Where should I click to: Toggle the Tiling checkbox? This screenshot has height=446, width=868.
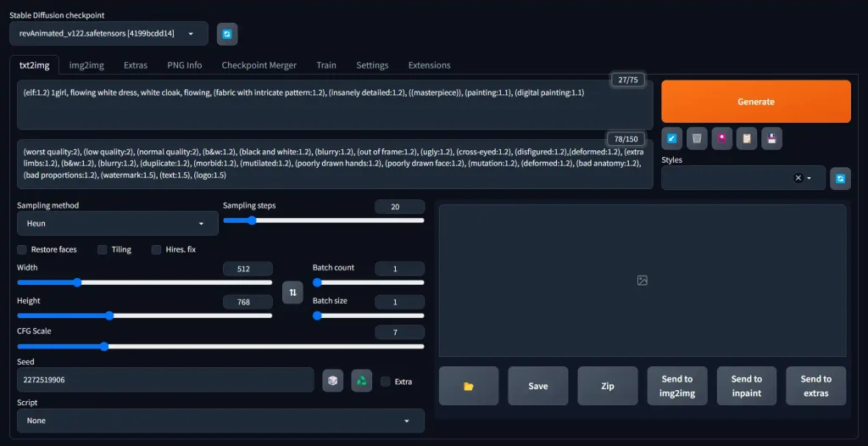pos(103,249)
